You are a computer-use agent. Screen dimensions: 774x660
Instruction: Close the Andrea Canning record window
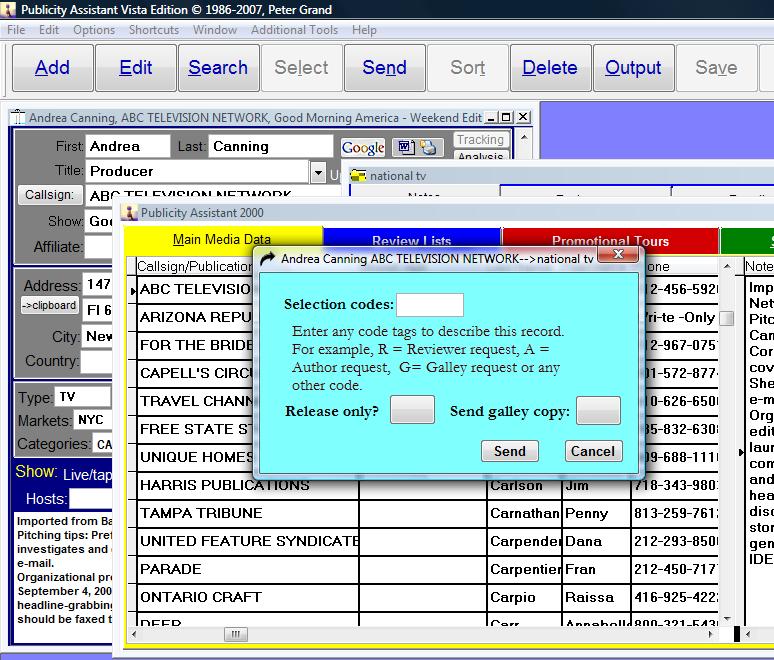pyautogui.click(x=523, y=117)
